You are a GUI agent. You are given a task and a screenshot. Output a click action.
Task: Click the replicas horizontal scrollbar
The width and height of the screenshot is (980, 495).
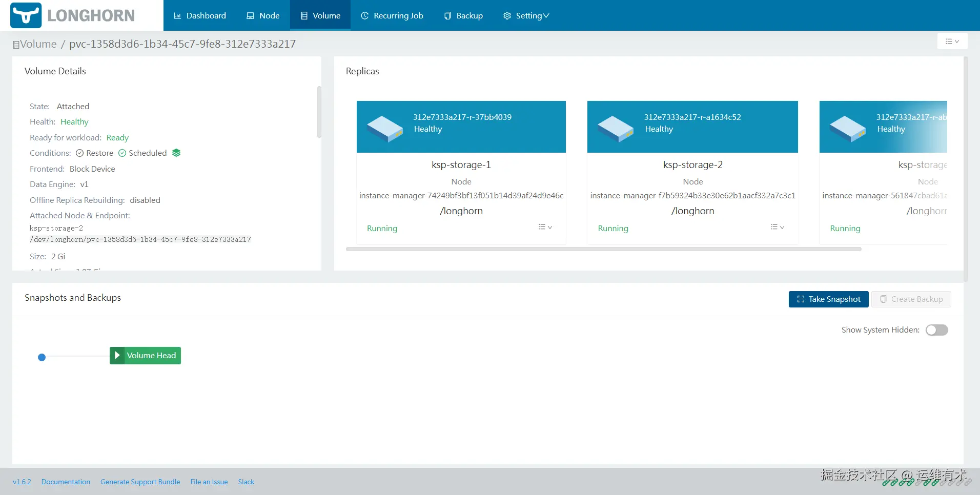[603, 249]
